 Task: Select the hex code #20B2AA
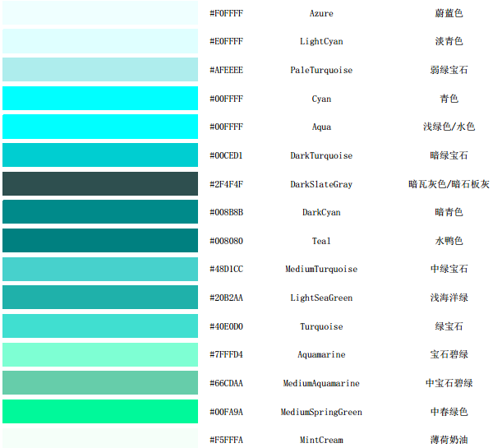[226, 298]
